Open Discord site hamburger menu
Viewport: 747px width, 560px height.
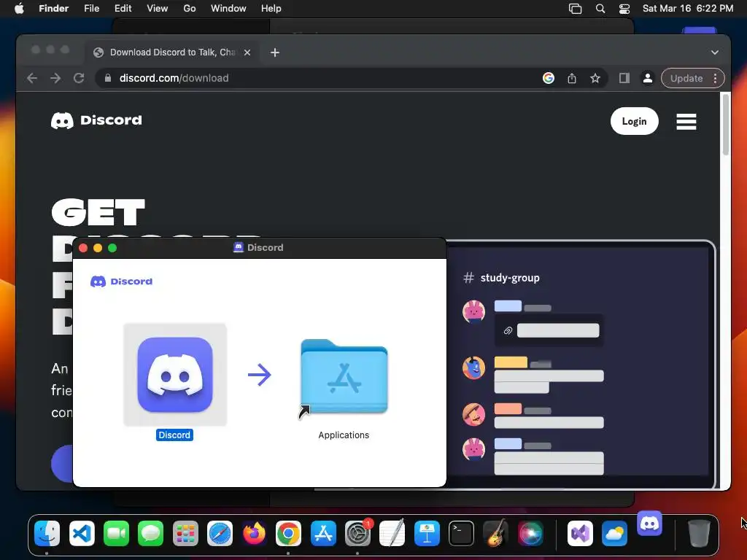click(x=686, y=122)
